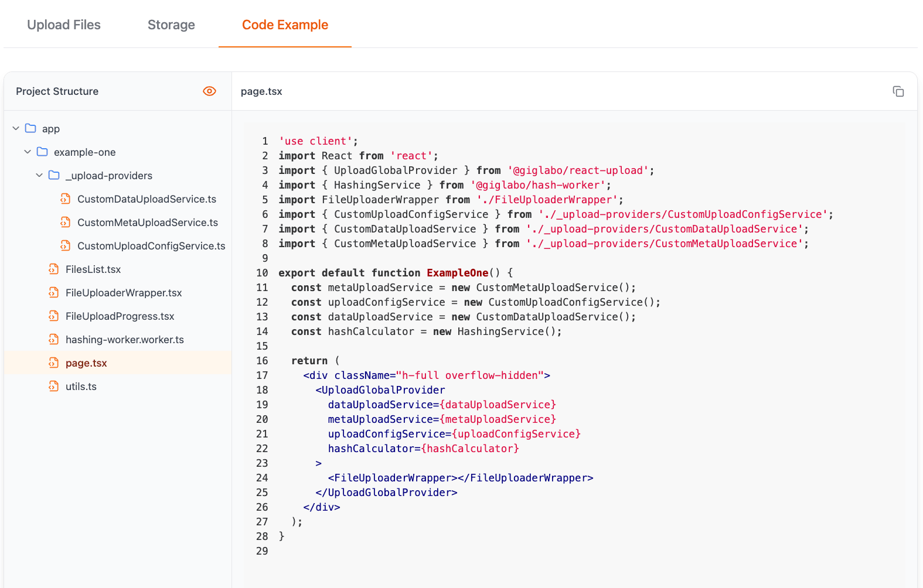This screenshot has height=588, width=923.
Task: Open CustomMetaUploadService.ts file
Action: pyautogui.click(x=148, y=223)
